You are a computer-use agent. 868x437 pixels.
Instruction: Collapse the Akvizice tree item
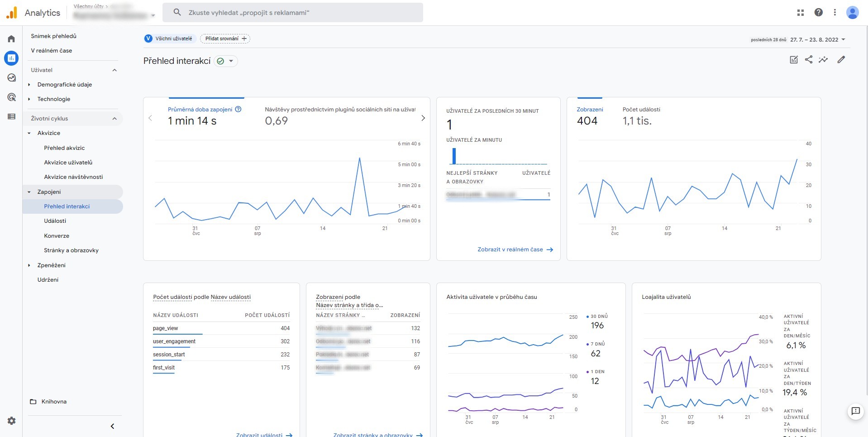29,133
